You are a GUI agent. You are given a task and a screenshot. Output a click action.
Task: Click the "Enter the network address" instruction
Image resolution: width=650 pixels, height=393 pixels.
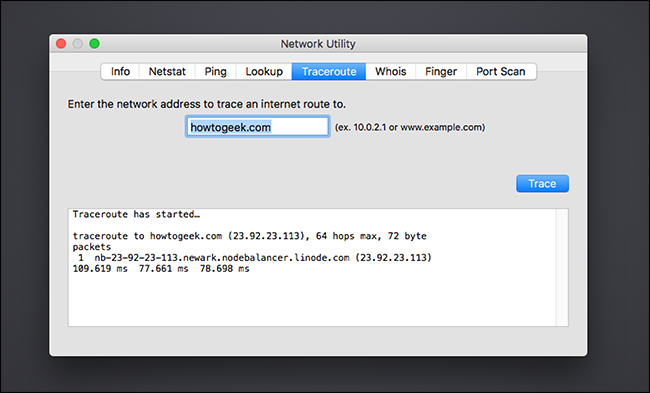[x=206, y=104]
